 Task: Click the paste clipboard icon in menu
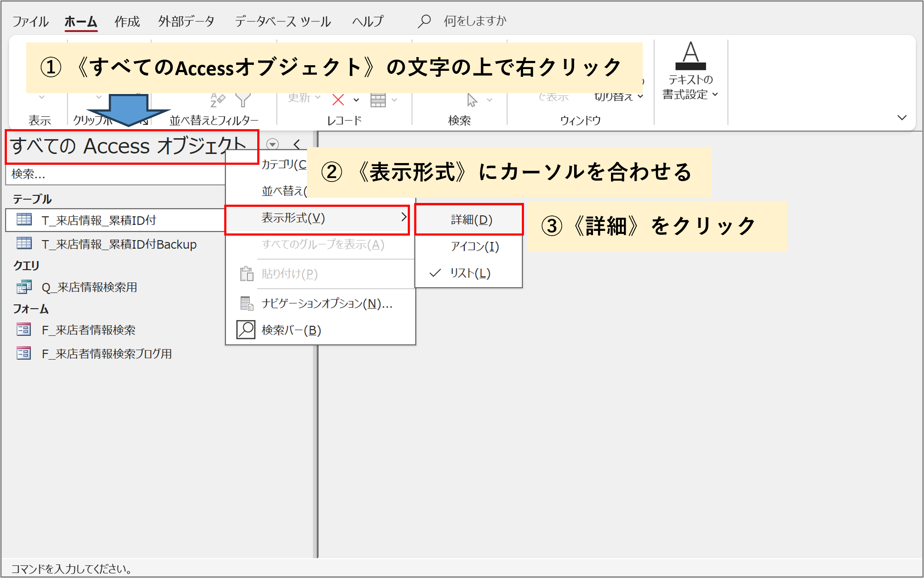(247, 273)
